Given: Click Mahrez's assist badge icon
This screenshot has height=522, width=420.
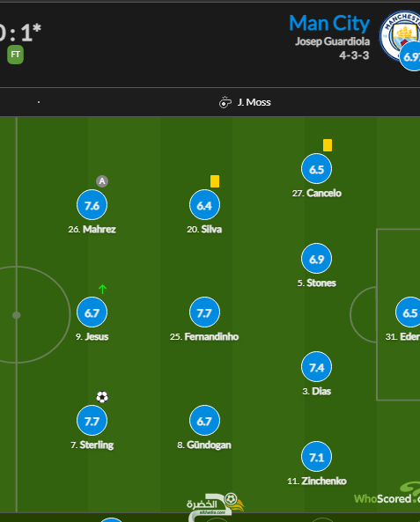Looking at the screenshot, I should (102, 181).
